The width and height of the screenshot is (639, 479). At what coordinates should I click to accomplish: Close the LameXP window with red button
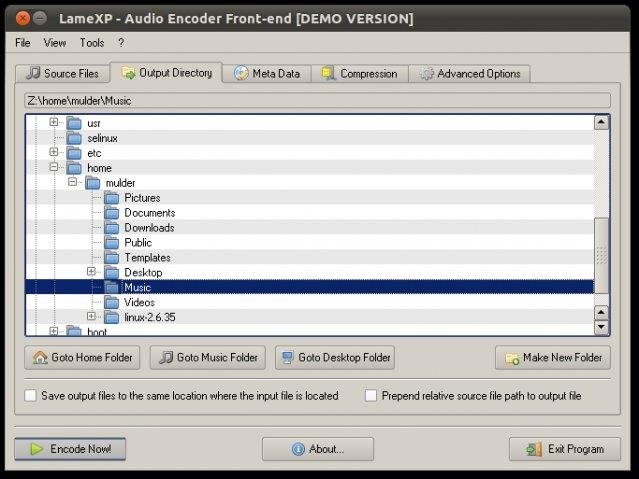[x=22, y=18]
